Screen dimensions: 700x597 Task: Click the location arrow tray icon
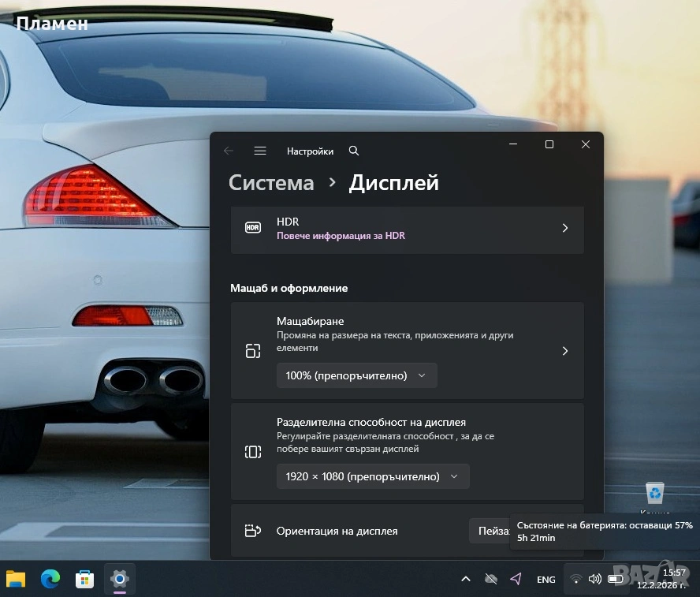[x=516, y=579]
